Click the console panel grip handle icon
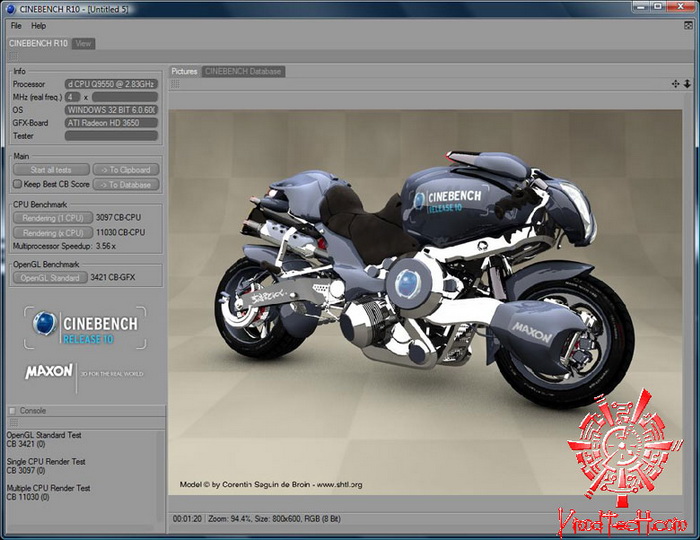The image size is (700, 540). coord(13,422)
